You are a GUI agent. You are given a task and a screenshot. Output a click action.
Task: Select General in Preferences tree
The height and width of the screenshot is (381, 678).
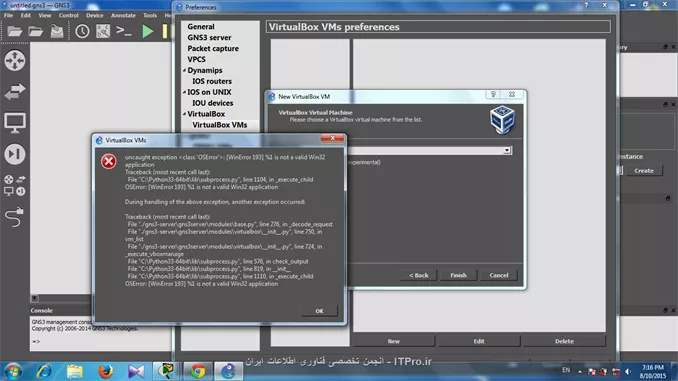[x=201, y=26]
